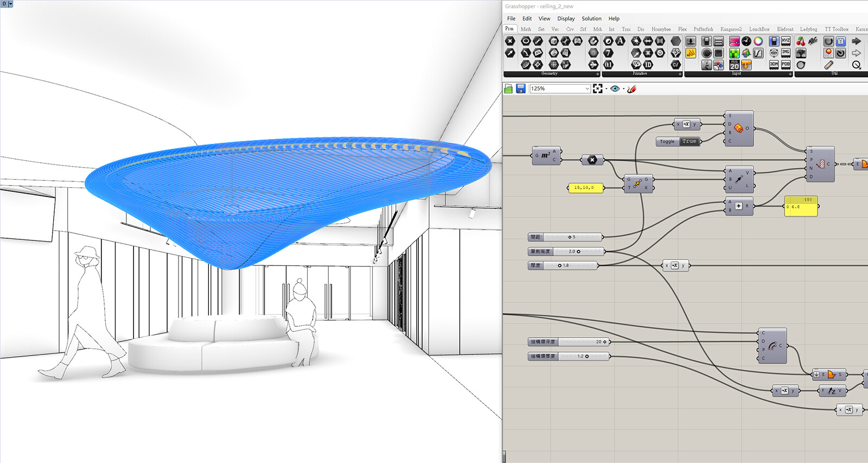This screenshot has width=868, height=463.
Task: Switch to the Kangaroo2 tab
Action: point(731,29)
